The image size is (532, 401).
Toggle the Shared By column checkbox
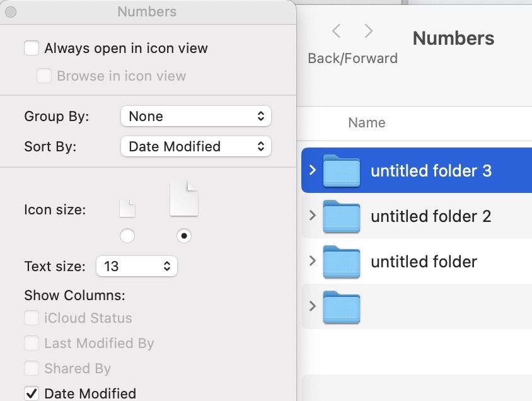(32, 368)
